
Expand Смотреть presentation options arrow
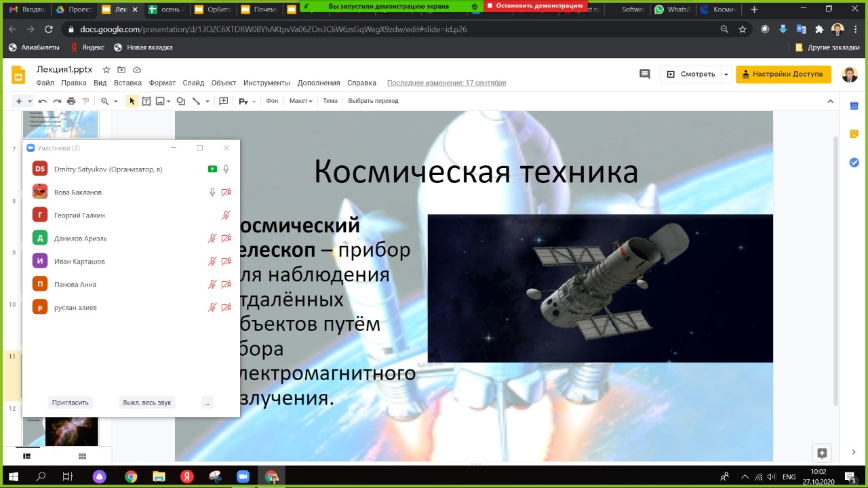(x=726, y=74)
